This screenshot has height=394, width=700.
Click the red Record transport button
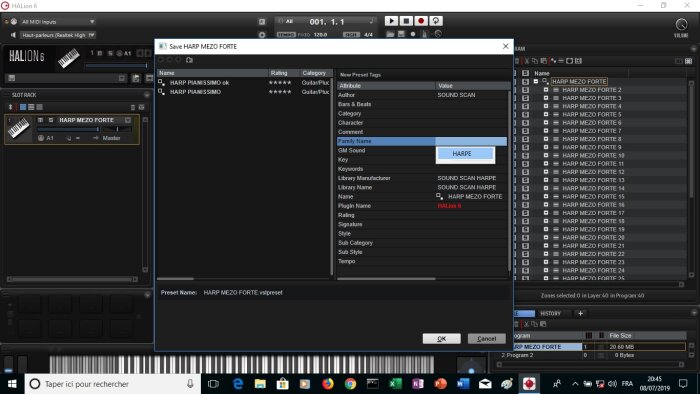click(421, 21)
